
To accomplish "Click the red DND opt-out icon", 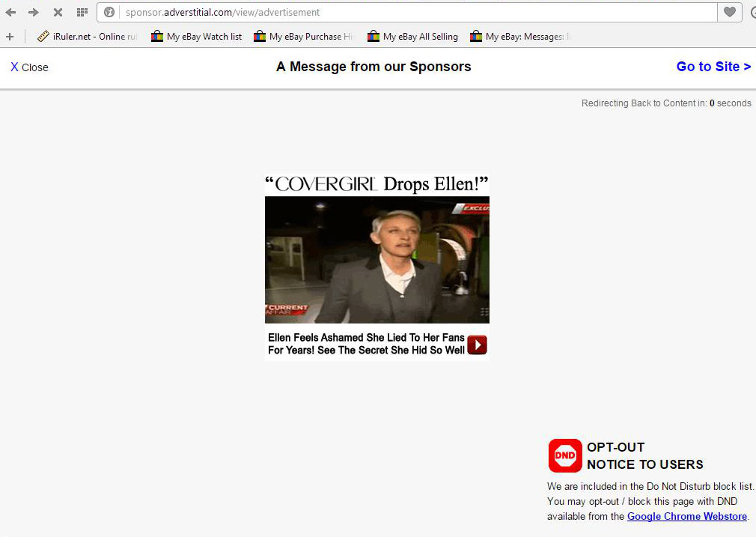I will click(x=565, y=455).
